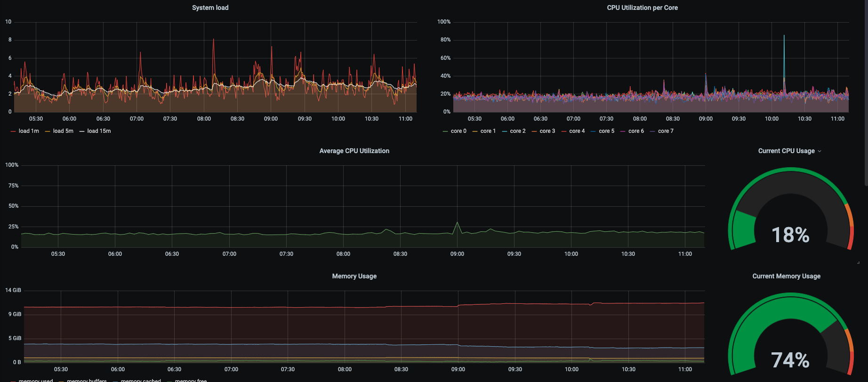Click the 75% axis label in Average CPU
The width and height of the screenshot is (868, 382).
13,186
